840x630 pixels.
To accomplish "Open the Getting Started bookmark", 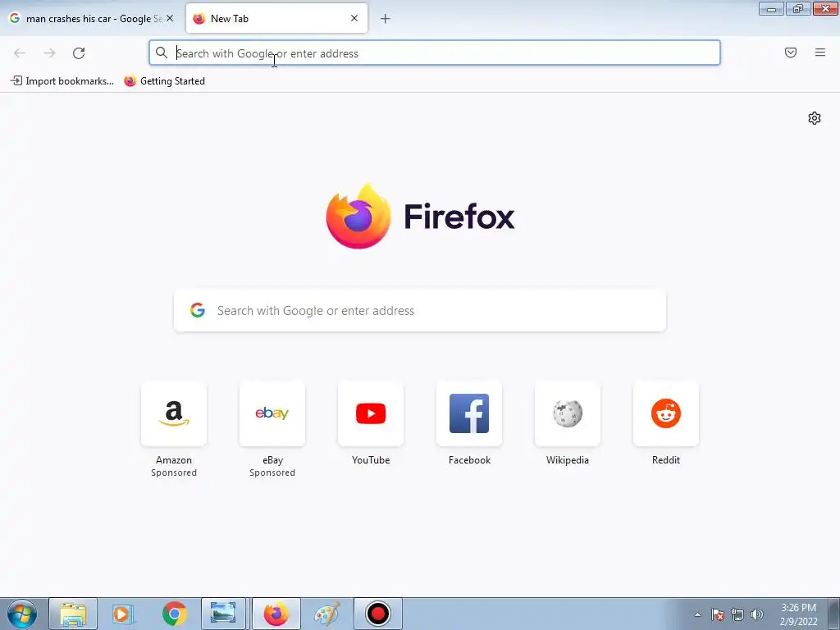I will [x=164, y=81].
